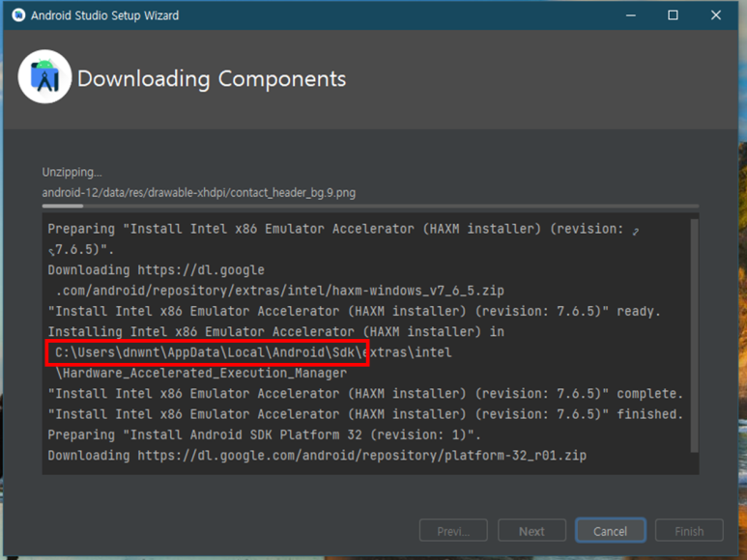The width and height of the screenshot is (747, 560).
Task: Click the 'Preparing Install Android SDK Platform 32' line
Action: pyautogui.click(x=265, y=434)
